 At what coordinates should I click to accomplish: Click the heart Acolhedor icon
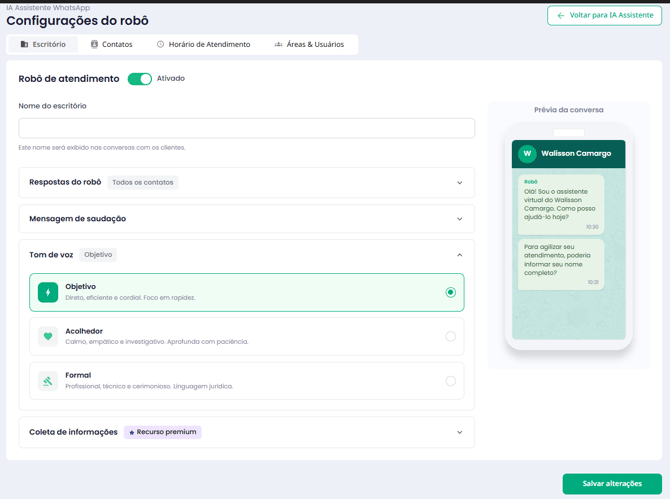[x=48, y=337]
